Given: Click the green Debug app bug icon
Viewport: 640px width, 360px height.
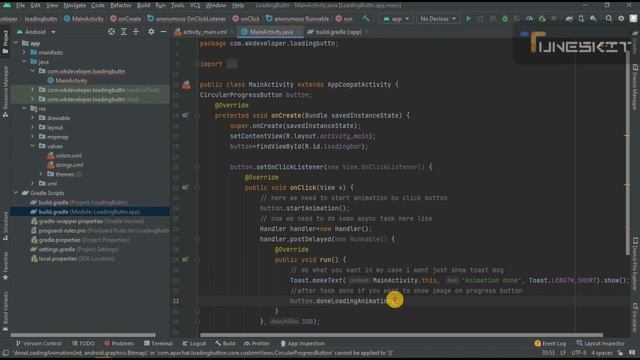Looking at the screenshot, I should coord(505,19).
